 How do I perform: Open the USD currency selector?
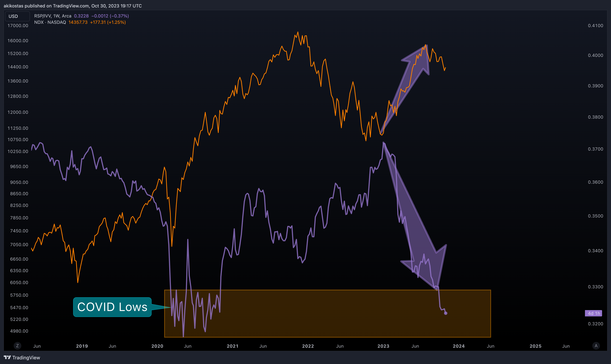17,16
